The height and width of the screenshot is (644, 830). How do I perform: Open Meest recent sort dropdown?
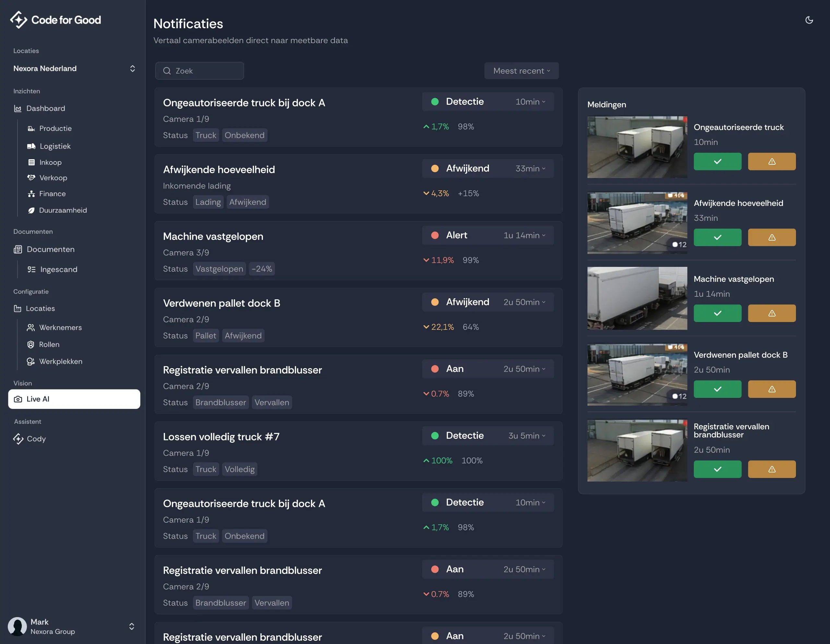click(x=521, y=71)
